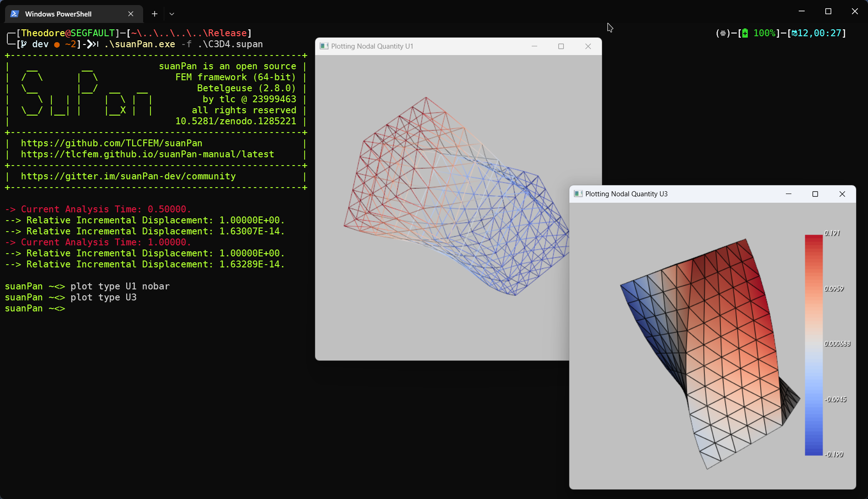This screenshot has width=868, height=499.
Task: Open a new terminal tab
Action: [x=155, y=14]
